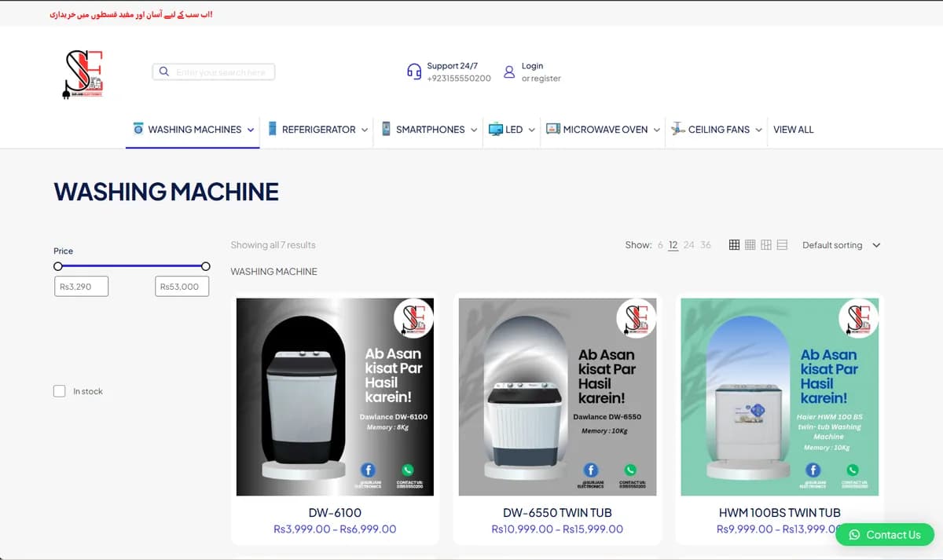Open the Haier HWM 100BS product image

click(780, 397)
